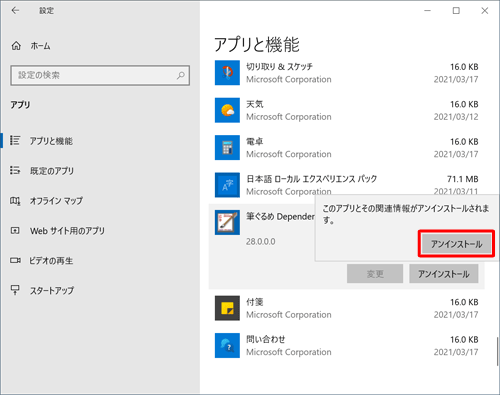The height and width of the screenshot is (395, 500).
Task: Click the 切り取り & スケッチ app icon
Action: click(227, 73)
